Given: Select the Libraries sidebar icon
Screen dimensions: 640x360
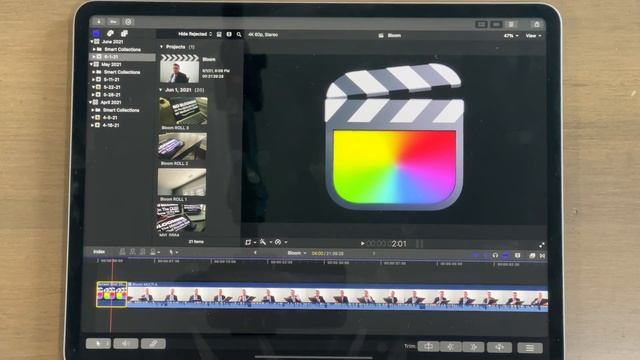Looking at the screenshot, I should [x=96, y=33].
